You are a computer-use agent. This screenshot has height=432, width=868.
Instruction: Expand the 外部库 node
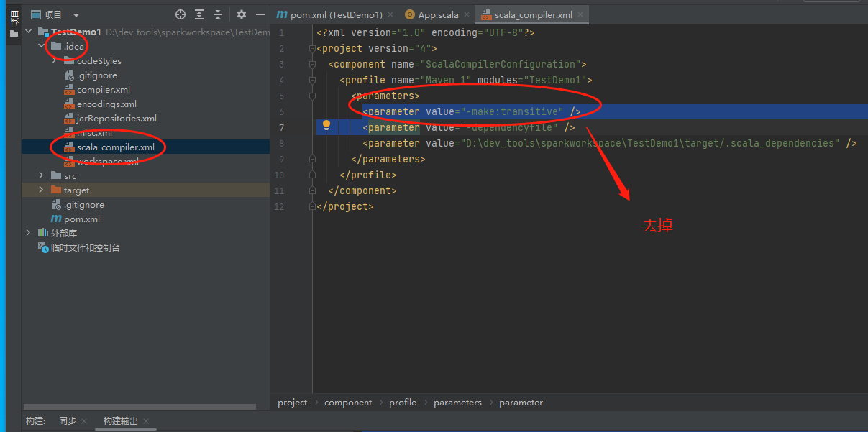[x=29, y=233]
